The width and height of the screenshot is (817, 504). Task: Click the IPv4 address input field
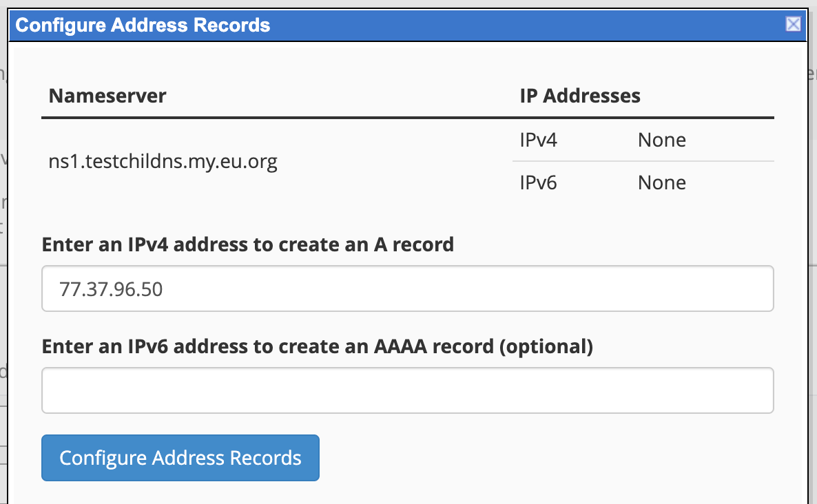coord(406,288)
